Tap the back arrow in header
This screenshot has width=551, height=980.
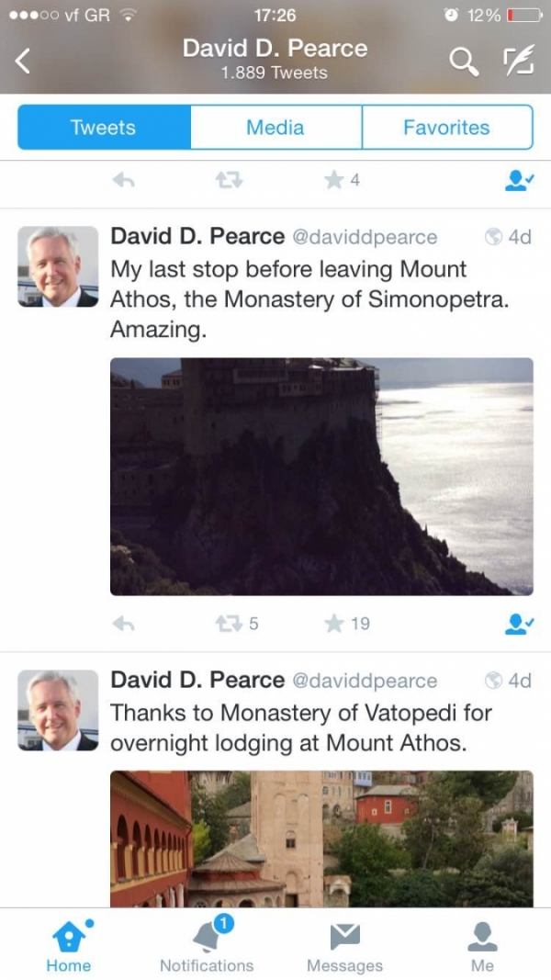24,62
